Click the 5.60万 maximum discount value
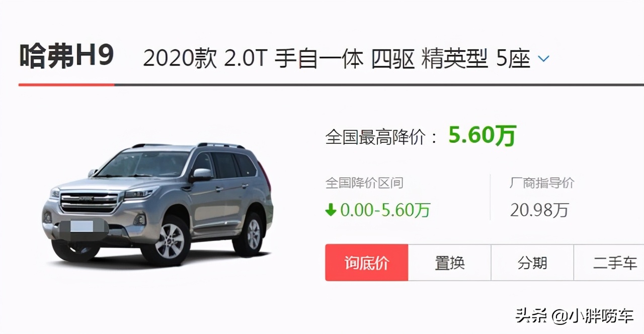 coord(482,136)
